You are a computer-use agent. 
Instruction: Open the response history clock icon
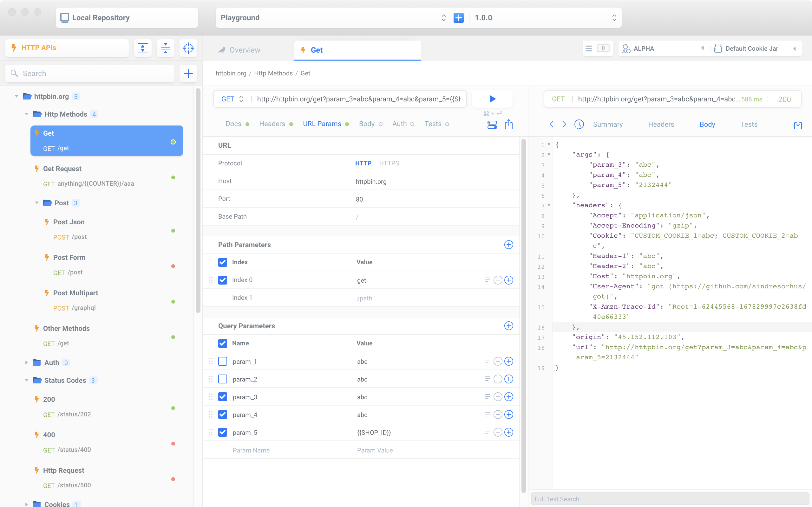(x=579, y=125)
